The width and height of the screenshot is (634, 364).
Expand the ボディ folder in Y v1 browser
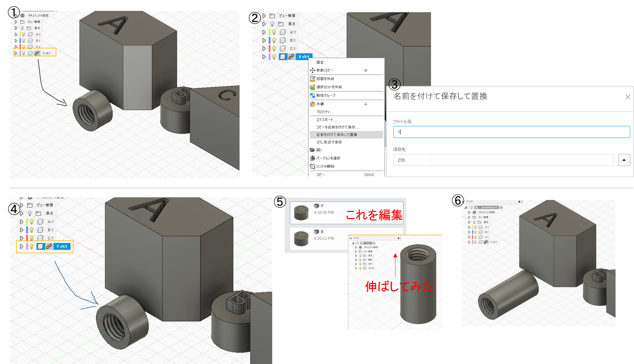[x=356, y=264]
